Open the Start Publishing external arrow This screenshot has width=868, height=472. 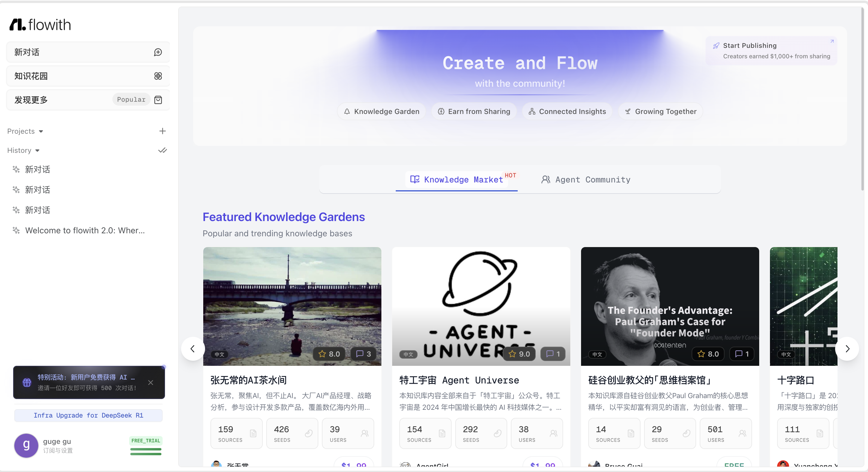pyautogui.click(x=832, y=41)
